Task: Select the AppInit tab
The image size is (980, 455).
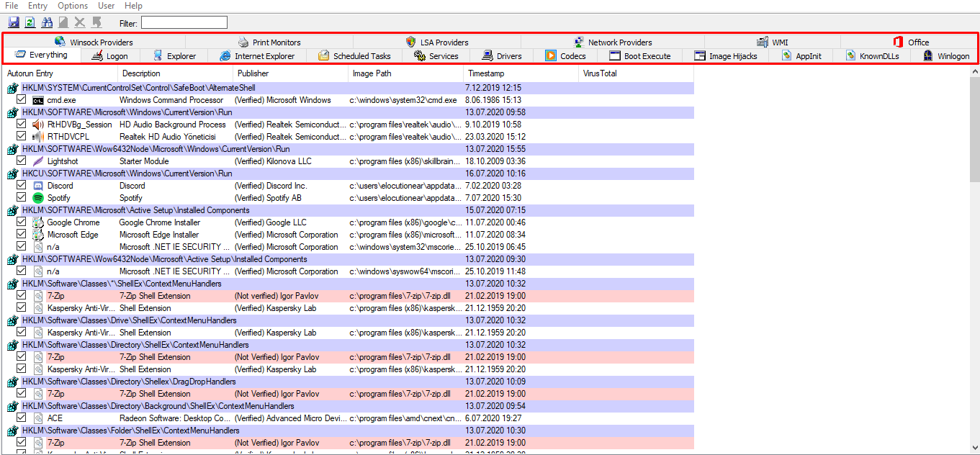Action: click(x=801, y=56)
